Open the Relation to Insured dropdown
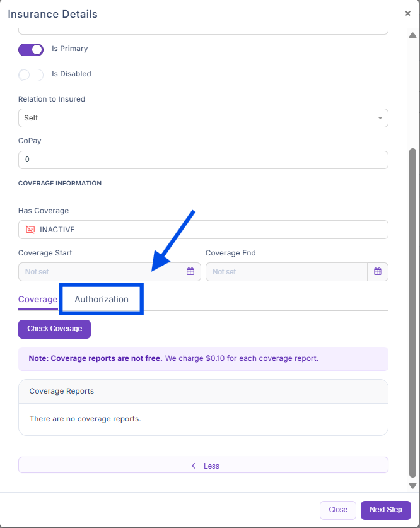 click(x=203, y=118)
